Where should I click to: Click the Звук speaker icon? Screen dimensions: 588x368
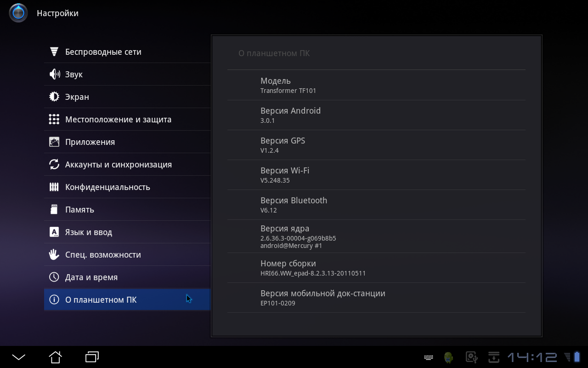(54, 74)
